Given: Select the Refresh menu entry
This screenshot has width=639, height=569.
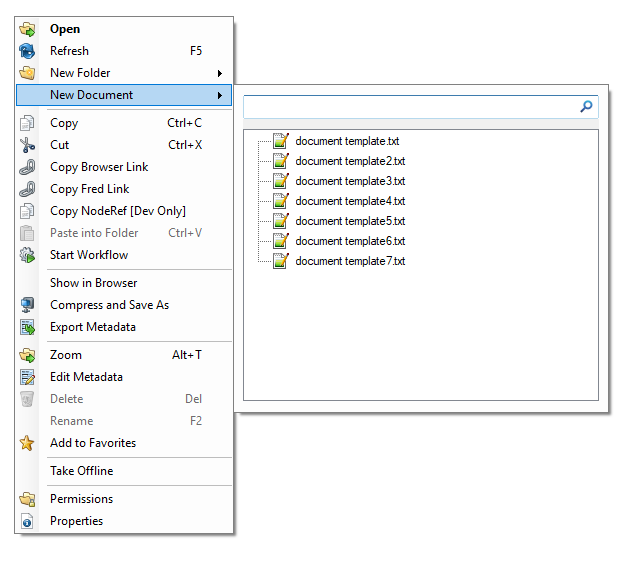Looking at the screenshot, I should point(124,51).
